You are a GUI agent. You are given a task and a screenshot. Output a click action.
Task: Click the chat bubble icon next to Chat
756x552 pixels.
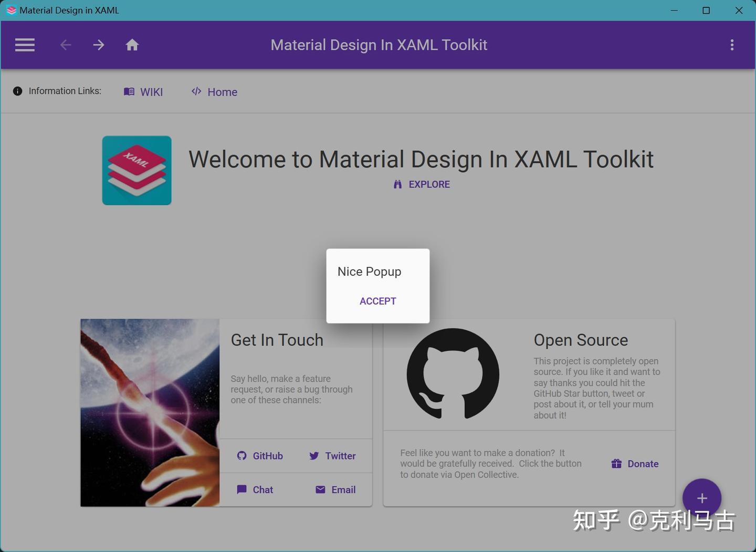(x=242, y=489)
